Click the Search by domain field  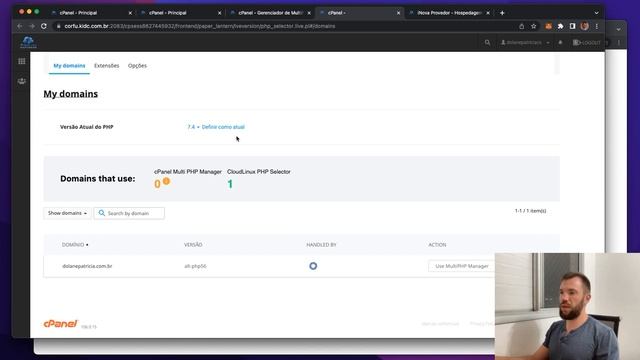(x=129, y=213)
